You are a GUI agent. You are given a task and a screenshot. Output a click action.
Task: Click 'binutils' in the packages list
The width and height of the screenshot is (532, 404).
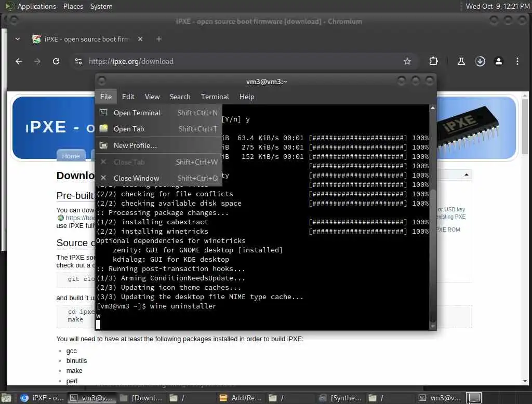77,360
